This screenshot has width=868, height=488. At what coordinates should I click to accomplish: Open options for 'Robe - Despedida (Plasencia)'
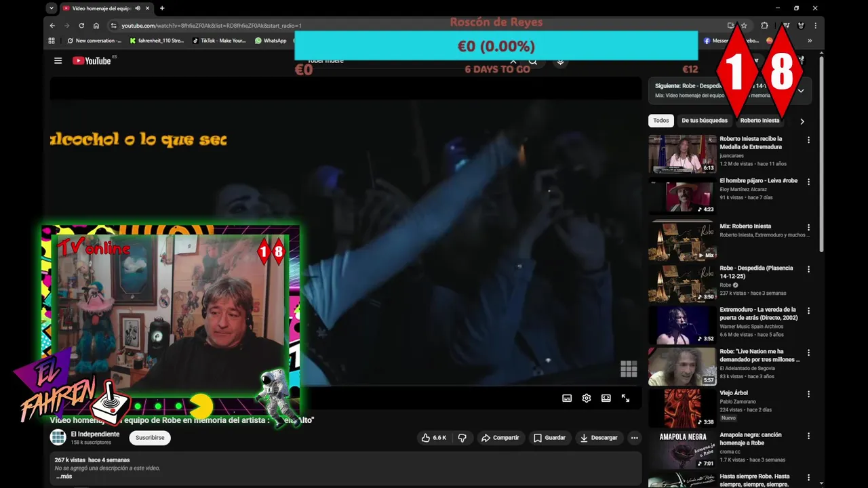point(808,269)
